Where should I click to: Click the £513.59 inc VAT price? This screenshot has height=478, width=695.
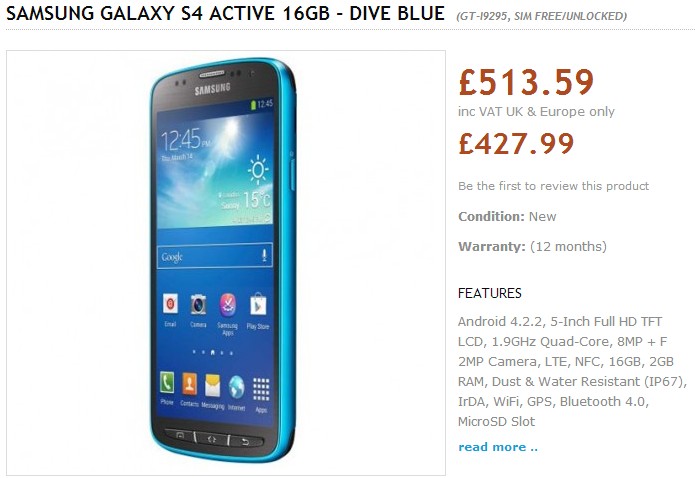(x=526, y=82)
